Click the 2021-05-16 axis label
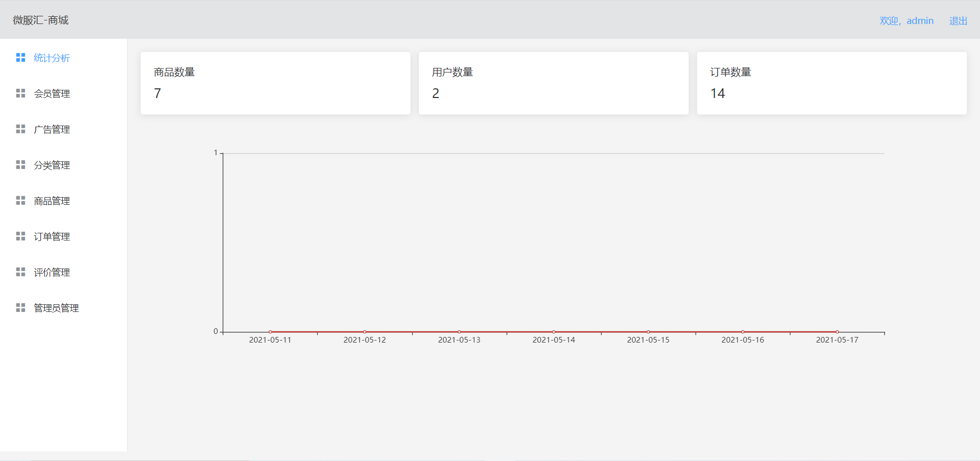 coord(743,340)
